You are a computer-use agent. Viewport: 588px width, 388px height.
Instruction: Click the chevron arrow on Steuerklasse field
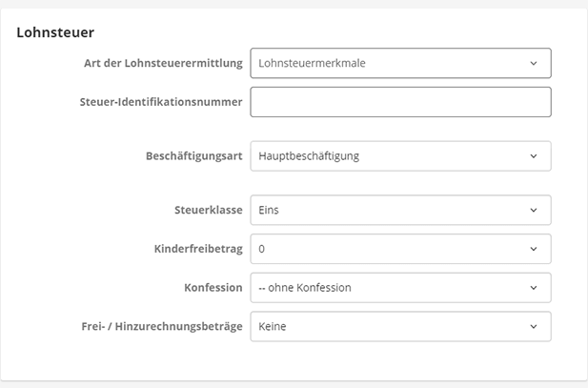tap(533, 210)
